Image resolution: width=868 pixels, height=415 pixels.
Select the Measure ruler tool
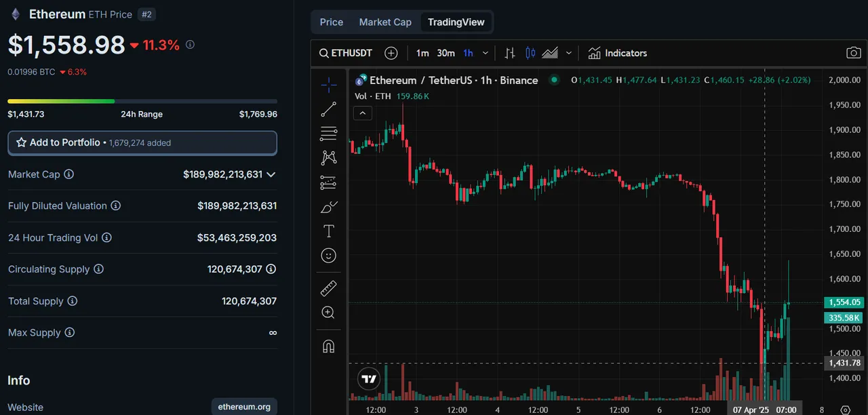[329, 289]
